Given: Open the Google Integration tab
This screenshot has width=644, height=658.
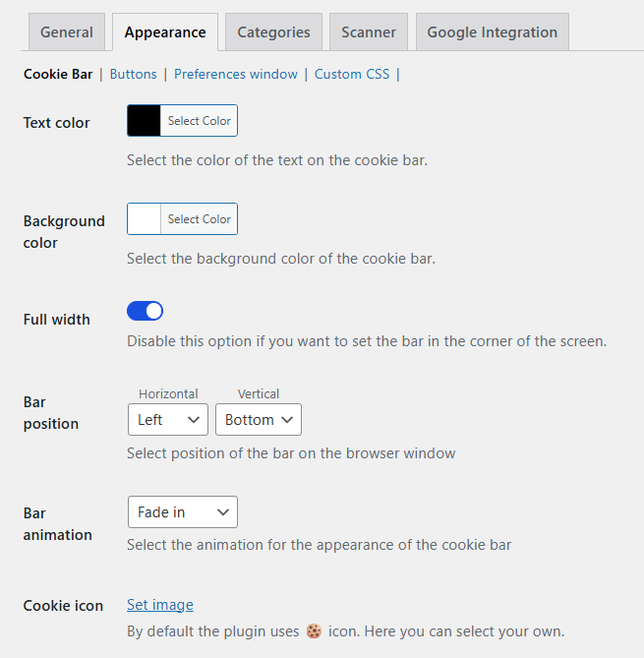Looking at the screenshot, I should 493,31.
